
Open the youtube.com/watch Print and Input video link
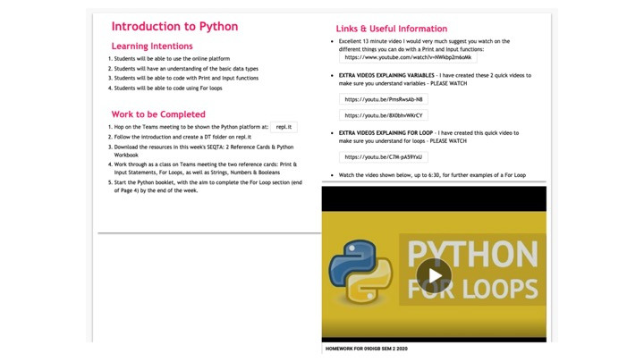pos(408,57)
